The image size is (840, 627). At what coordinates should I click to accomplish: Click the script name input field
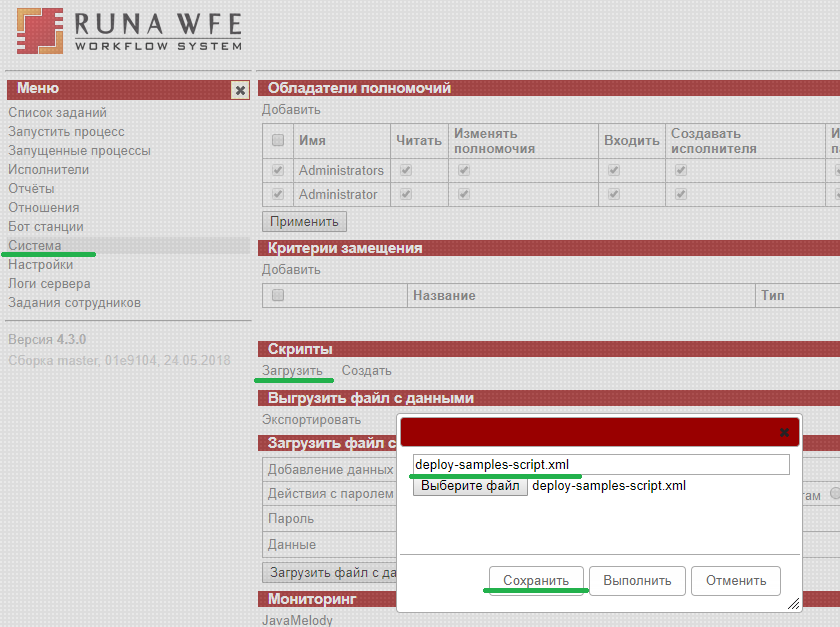(x=600, y=465)
